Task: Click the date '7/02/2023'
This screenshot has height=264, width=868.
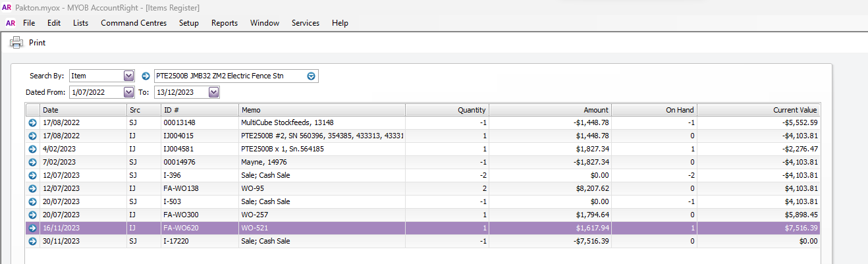Action: 59,162
